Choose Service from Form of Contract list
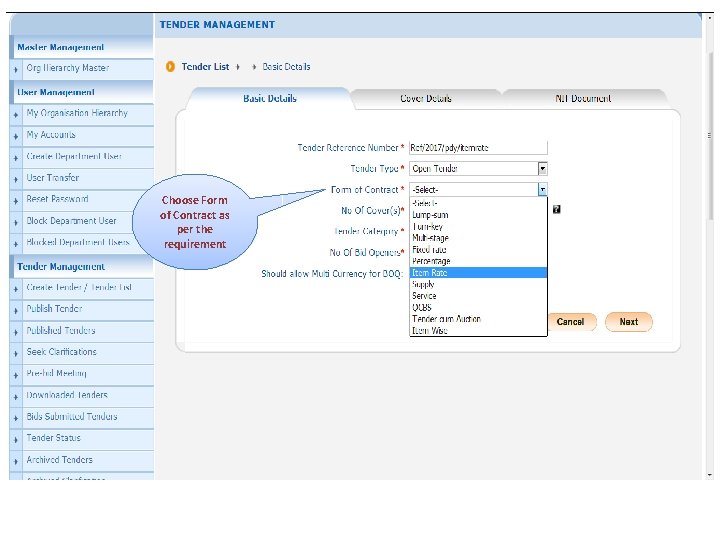This screenshot has height=540, width=720. [478, 296]
